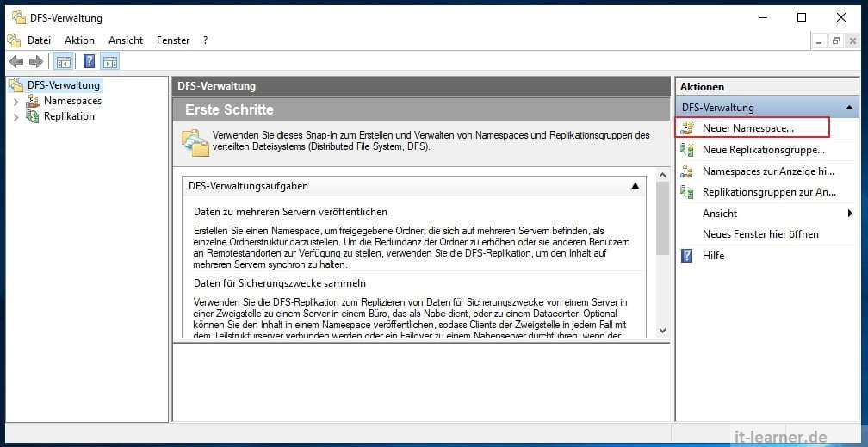Image resolution: width=868 pixels, height=447 pixels.
Task: Expand the Replikation tree node
Action: coord(15,117)
